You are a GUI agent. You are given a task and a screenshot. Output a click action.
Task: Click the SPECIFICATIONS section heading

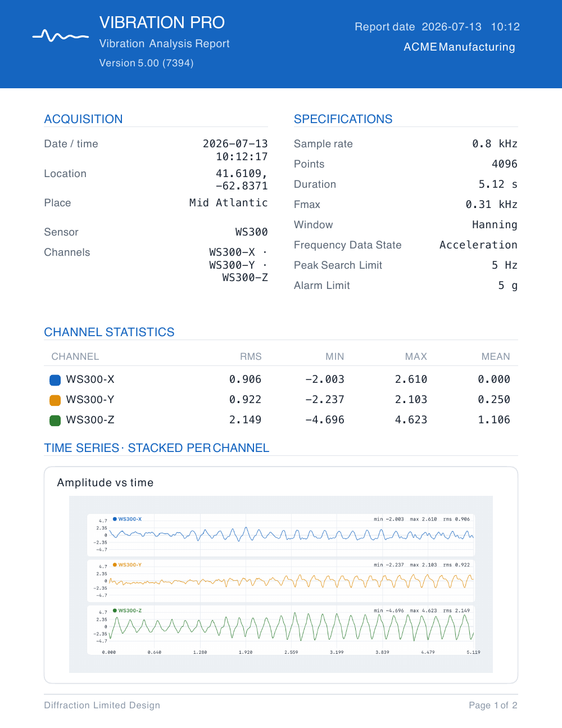tap(343, 119)
